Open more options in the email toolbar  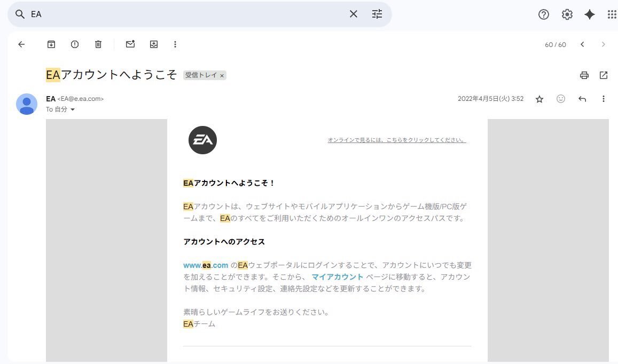(175, 44)
